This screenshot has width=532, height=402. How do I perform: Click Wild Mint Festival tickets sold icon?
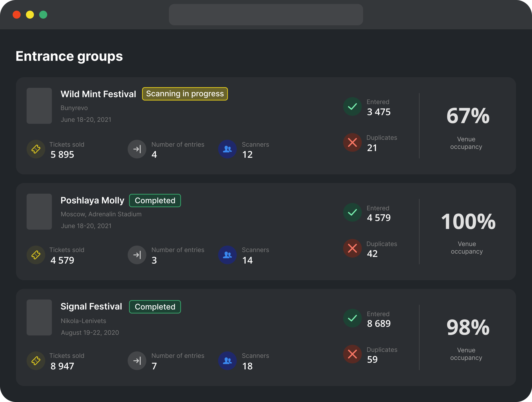pyautogui.click(x=36, y=149)
